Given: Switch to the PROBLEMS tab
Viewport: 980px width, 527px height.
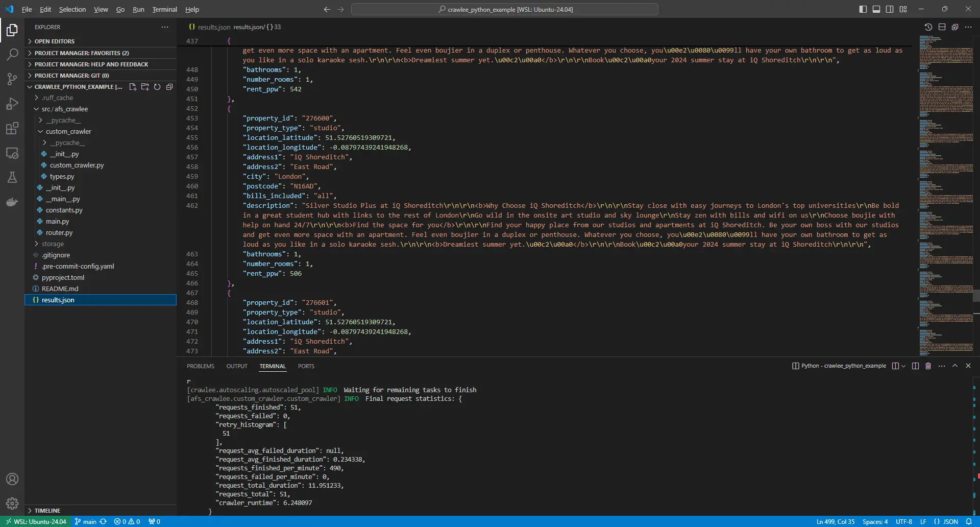Looking at the screenshot, I should pyautogui.click(x=200, y=366).
